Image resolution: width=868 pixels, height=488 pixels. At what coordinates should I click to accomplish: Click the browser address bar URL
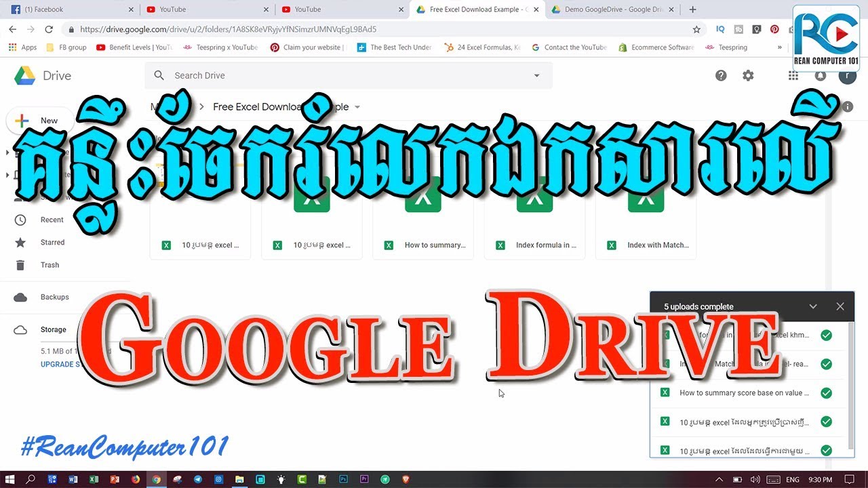coord(228,29)
